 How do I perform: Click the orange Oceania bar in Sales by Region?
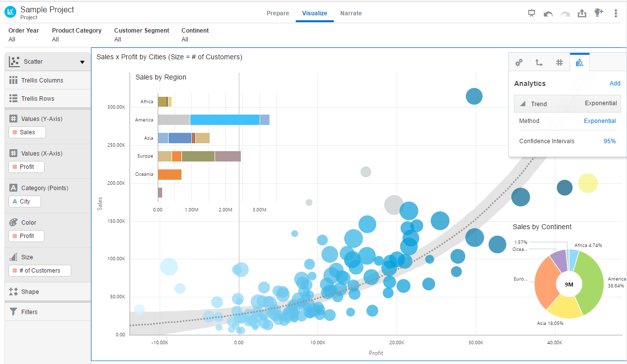pos(170,174)
